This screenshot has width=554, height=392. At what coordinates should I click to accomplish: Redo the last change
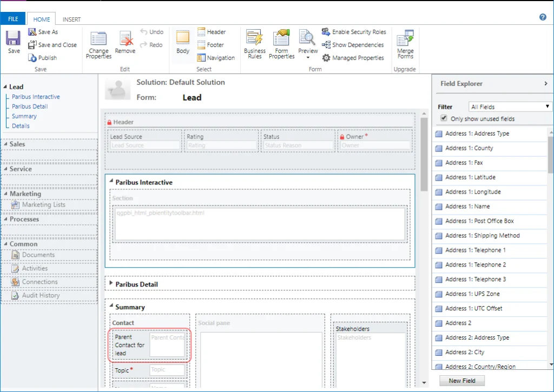[x=151, y=45]
